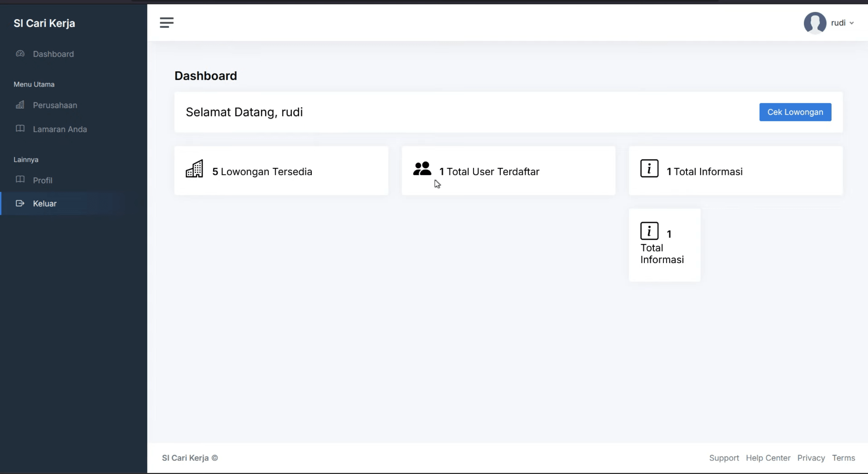868x474 pixels.
Task: Open the user avatar menu
Action: (815, 23)
